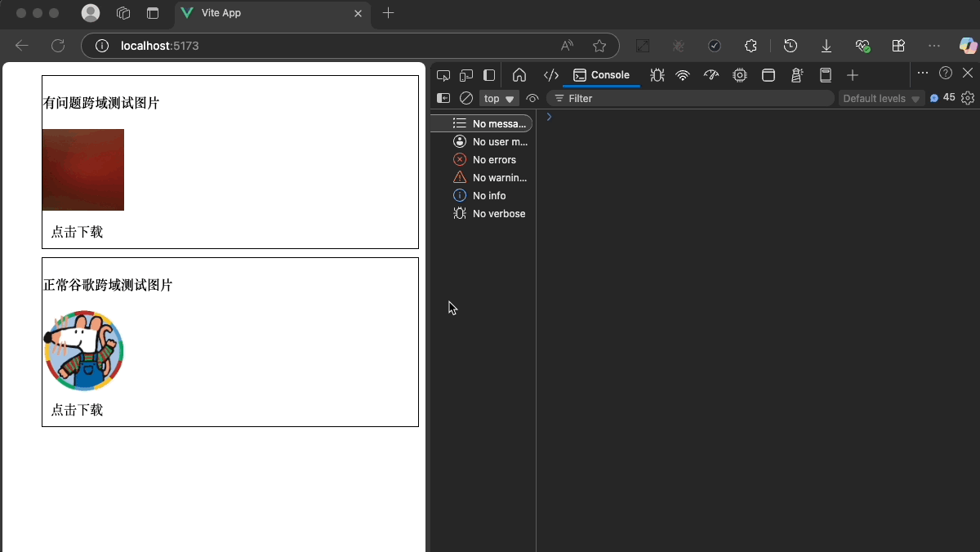Open DevTools customize ellipsis menu
The height and width of the screenshot is (552, 980).
923,73
